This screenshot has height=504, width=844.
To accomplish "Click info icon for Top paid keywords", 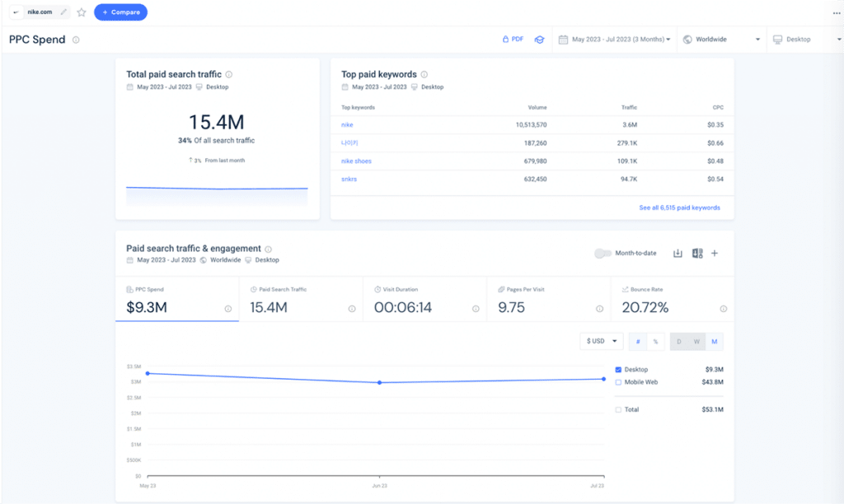I will [424, 74].
